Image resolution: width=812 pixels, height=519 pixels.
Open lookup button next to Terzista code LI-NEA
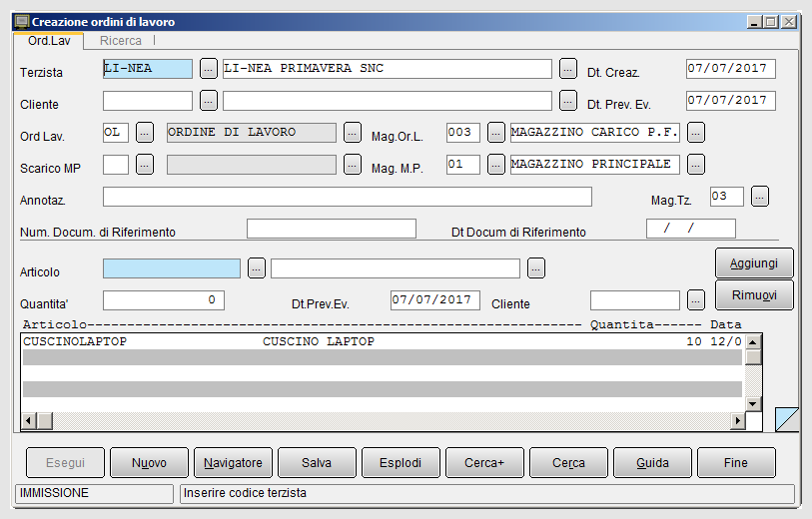pos(209,68)
